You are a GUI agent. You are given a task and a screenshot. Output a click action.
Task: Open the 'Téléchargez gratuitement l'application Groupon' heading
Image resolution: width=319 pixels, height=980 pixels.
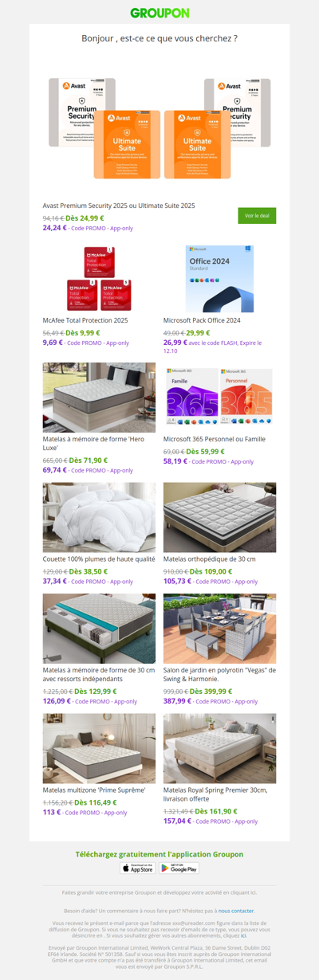[x=159, y=853]
